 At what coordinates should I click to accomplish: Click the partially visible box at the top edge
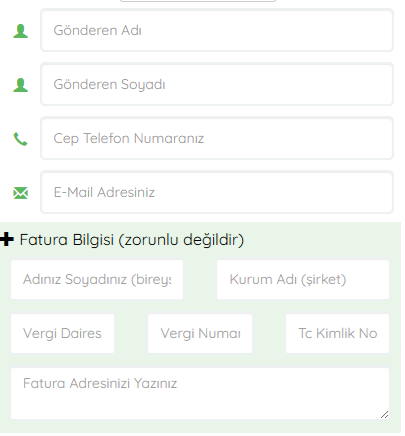198,1
